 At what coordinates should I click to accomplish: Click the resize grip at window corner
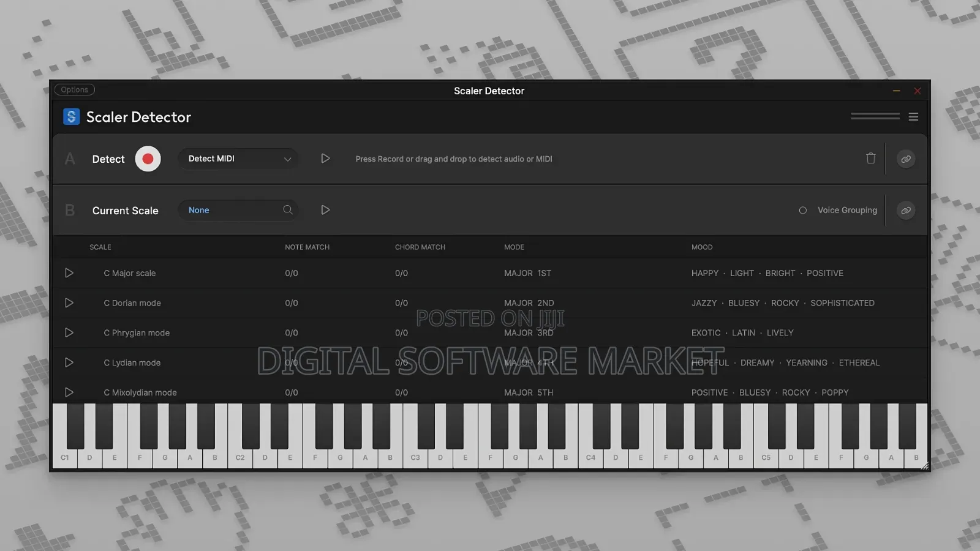(x=925, y=466)
